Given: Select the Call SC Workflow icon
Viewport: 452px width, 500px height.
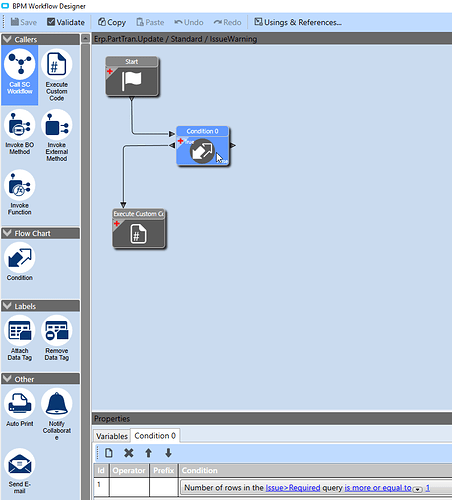Looking at the screenshot, I should (x=20, y=64).
